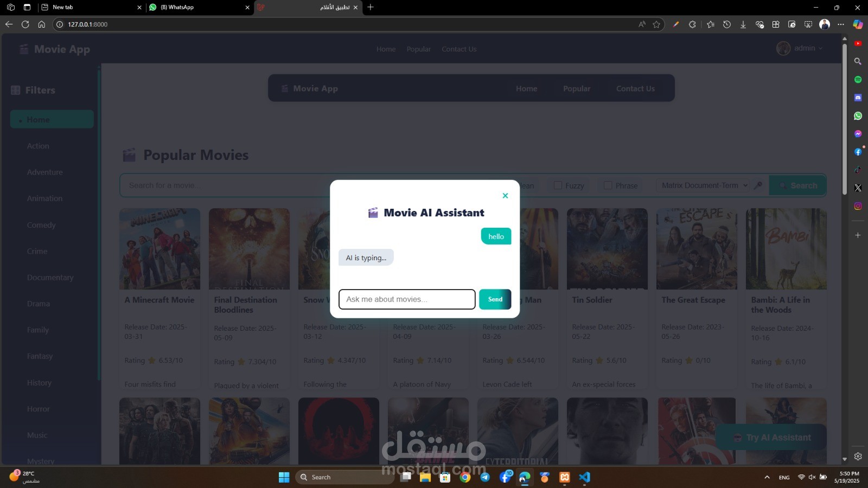Viewport: 868px width, 488px height.
Task: Open the Messenger icon in Edge sidebar
Action: click(x=858, y=134)
